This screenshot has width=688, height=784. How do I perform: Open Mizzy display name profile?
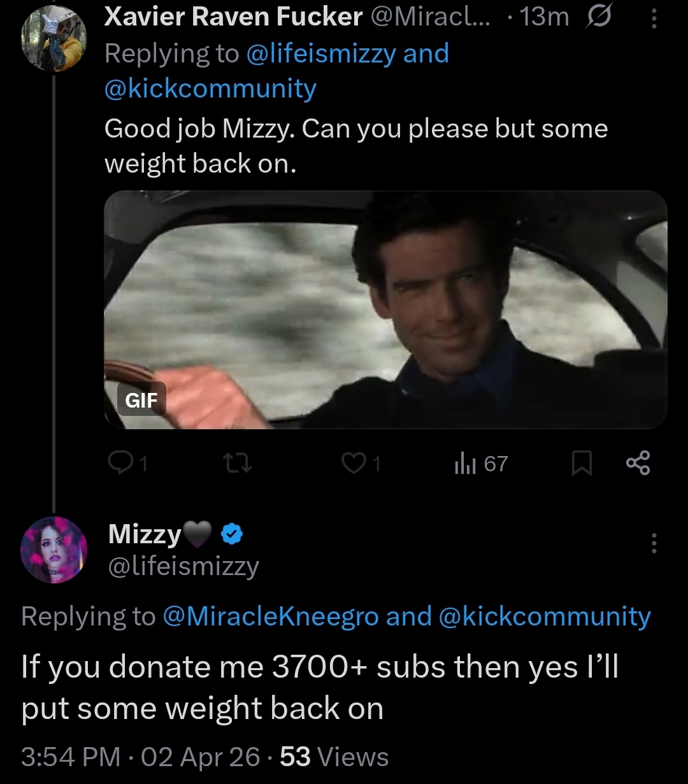coord(145,534)
